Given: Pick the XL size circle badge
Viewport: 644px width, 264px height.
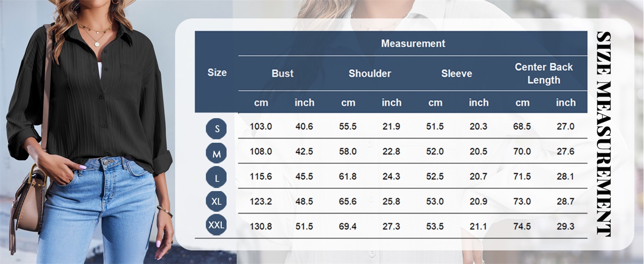Looking at the screenshot, I should point(216,202).
